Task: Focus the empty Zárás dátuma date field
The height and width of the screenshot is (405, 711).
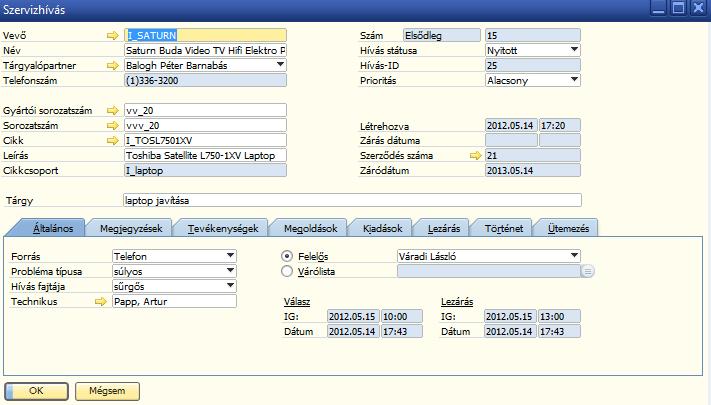Action: coord(511,141)
